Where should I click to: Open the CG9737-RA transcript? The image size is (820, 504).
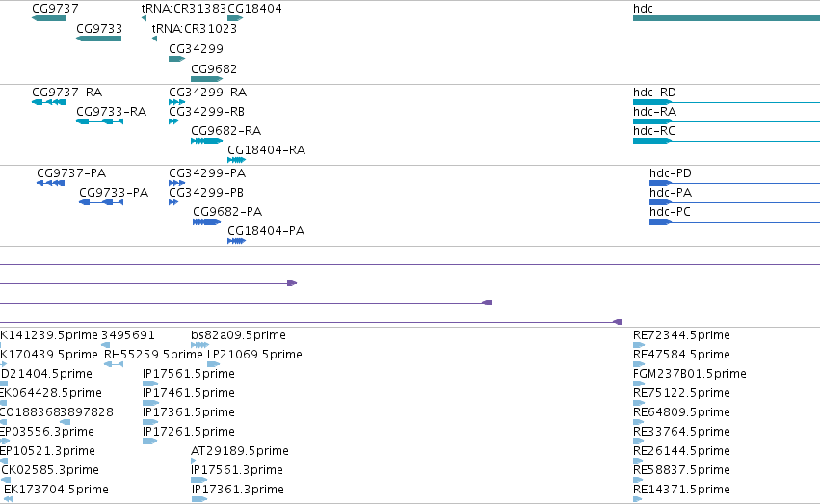click(x=49, y=102)
